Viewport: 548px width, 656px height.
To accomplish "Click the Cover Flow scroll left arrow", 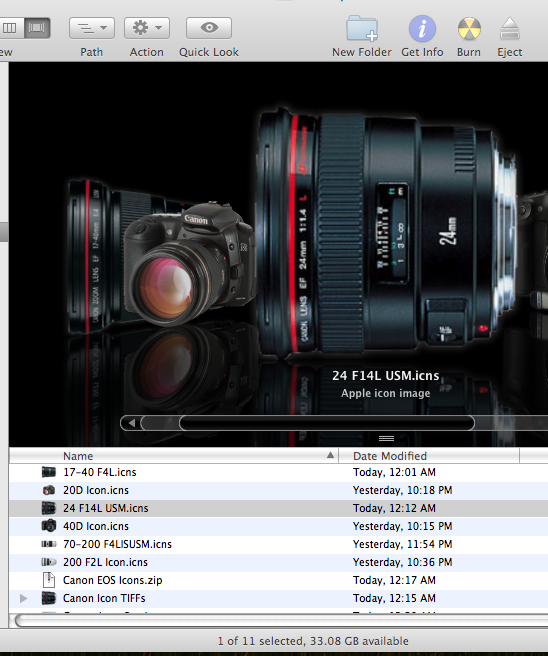I will click(x=131, y=423).
